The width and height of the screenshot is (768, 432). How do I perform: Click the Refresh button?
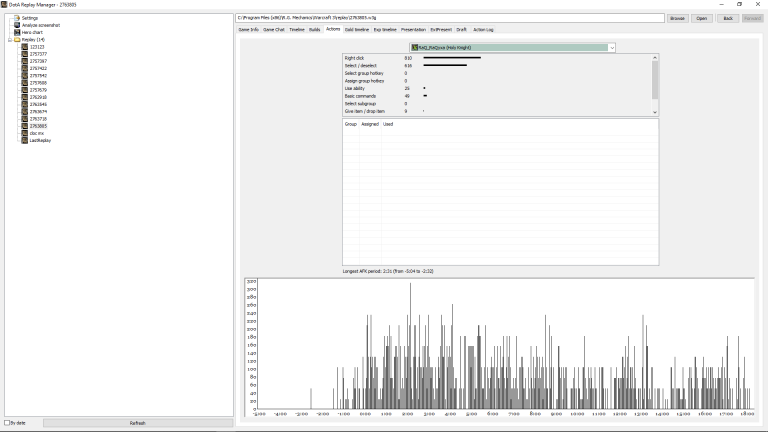coord(138,423)
